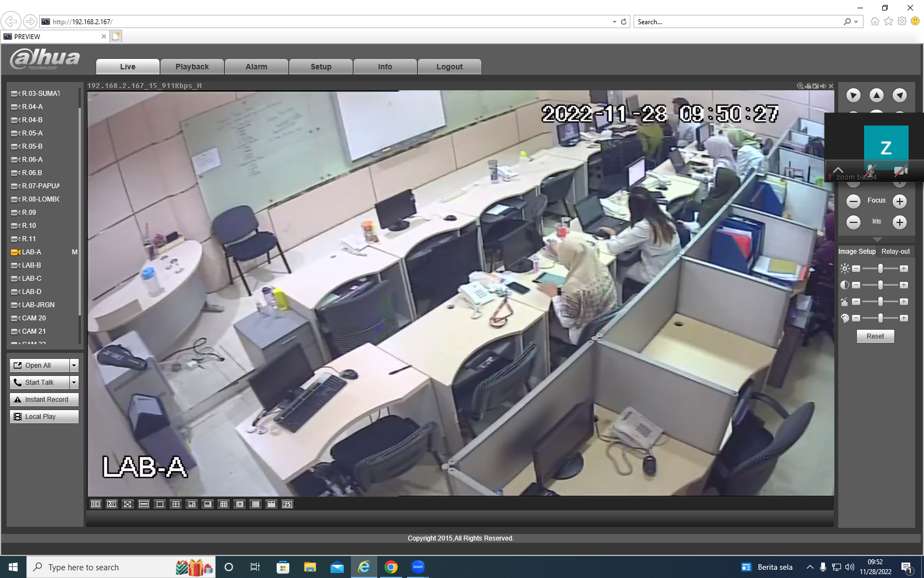The width and height of the screenshot is (924, 578).
Task: Adjust the saturation slider
Action: click(880, 318)
